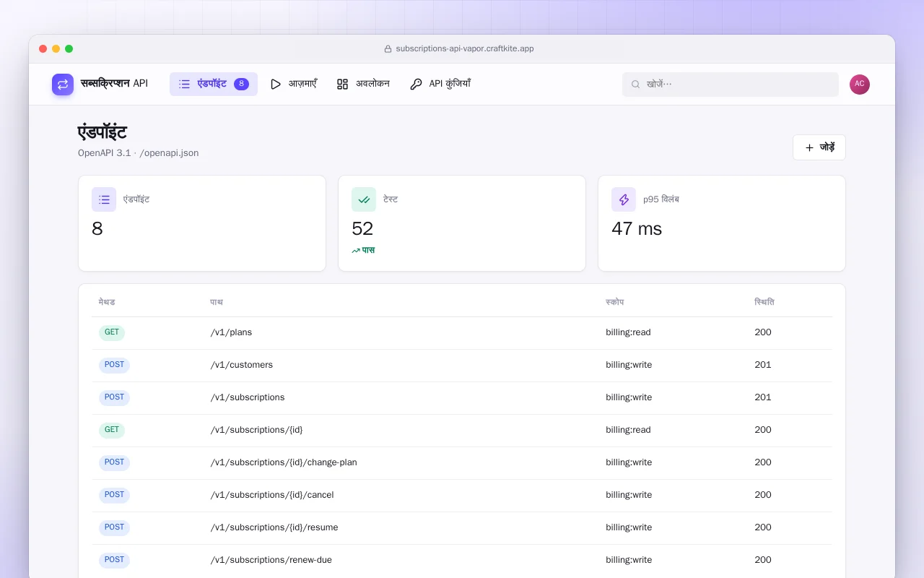Select the /v1/subscriptions/{id} path
The width and height of the screenshot is (924, 578).
click(x=256, y=430)
